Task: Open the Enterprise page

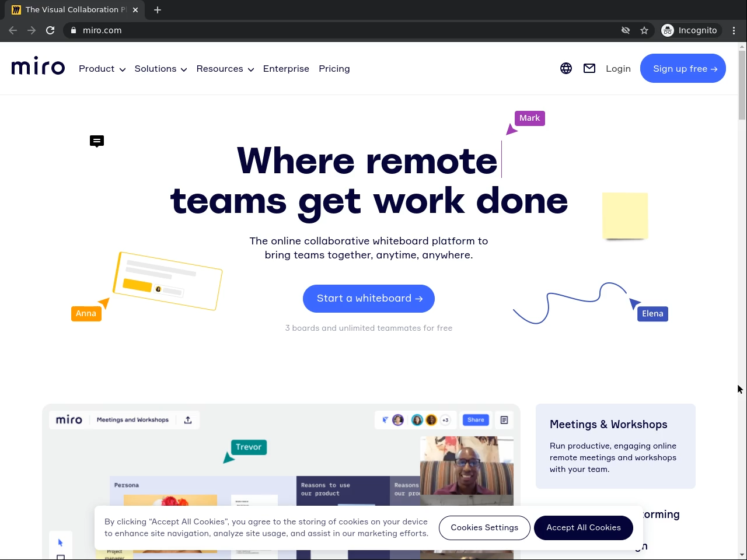Action: 286,69
